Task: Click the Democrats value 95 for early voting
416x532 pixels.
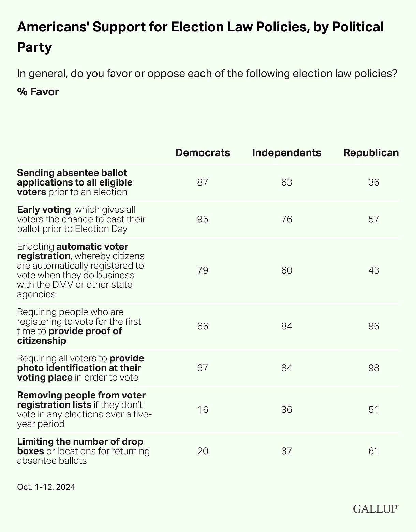Action: pyautogui.click(x=203, y=219)
